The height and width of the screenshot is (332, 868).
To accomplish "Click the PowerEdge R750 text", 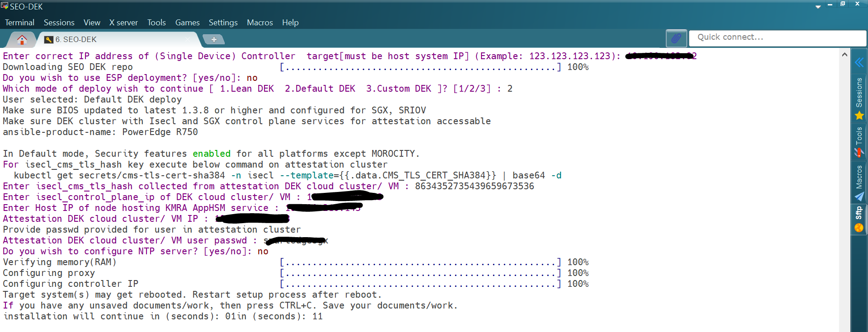I will coord(160,132).
